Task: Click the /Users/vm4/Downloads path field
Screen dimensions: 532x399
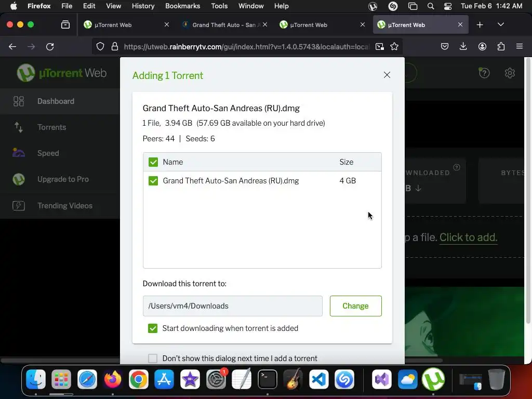Action: click(232, 306)
